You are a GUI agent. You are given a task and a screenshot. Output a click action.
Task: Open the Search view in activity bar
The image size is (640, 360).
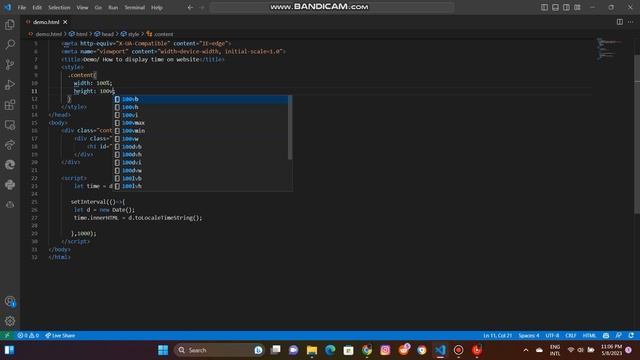(x=10, y=44)
